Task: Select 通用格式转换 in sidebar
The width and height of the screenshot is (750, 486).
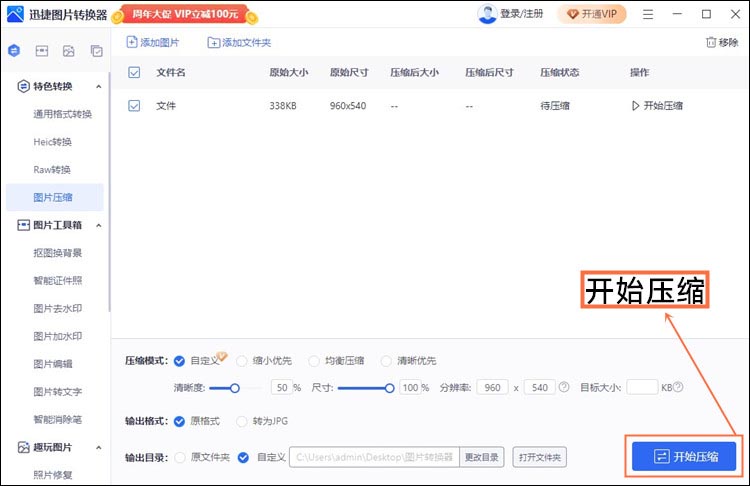Action: (63, 114)
